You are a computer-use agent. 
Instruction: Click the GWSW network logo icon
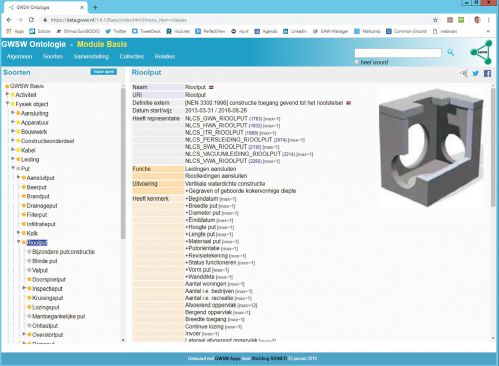[481, 52]
